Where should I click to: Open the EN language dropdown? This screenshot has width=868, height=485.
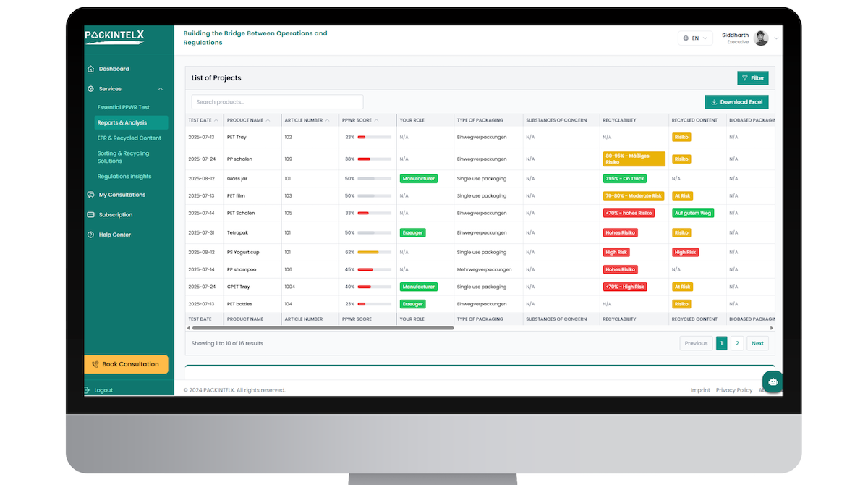[695, 38]
